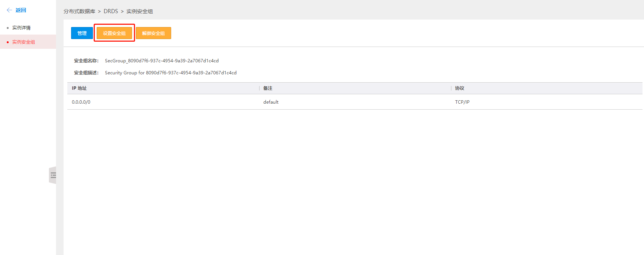Viewport: 644px width, 255px height.
Task: Click the Security Group description text
Action: tap(171, 73)
